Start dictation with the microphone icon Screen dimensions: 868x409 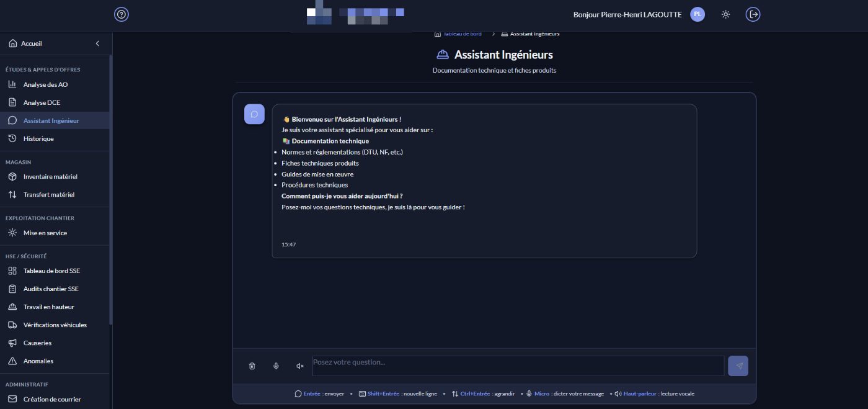[276, 366]
